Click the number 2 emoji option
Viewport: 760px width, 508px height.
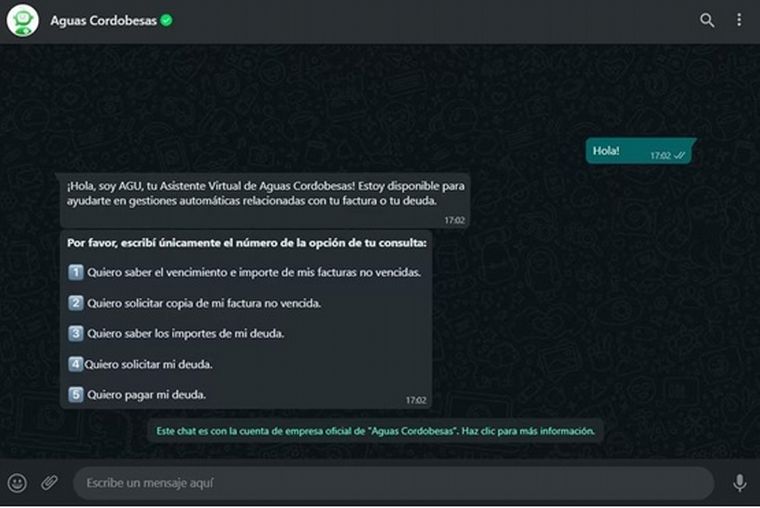[76, 303]
